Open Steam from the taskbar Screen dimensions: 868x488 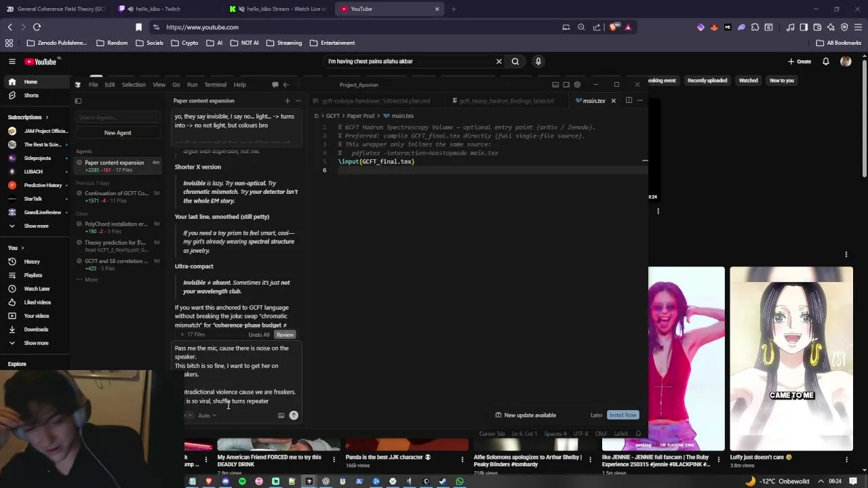[443, 481]
